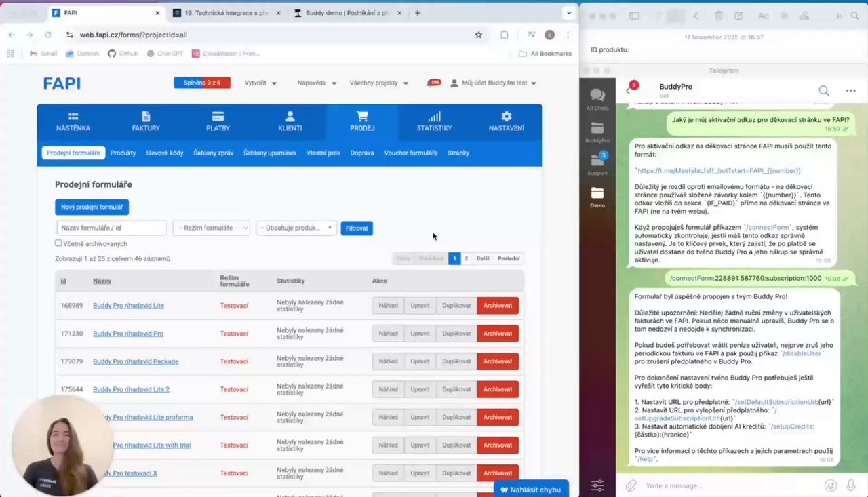Image resolution: width=868 pixels, height=497 pixels.
Task: Open the Statistiky statistics section
Action: pyautogui.click(x=434, y=121)
